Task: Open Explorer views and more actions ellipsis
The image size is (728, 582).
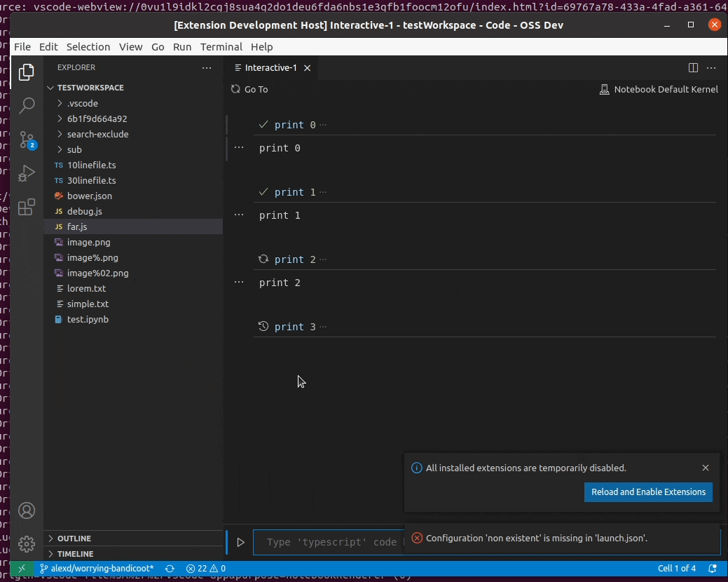Action: [x=207, y=68]
